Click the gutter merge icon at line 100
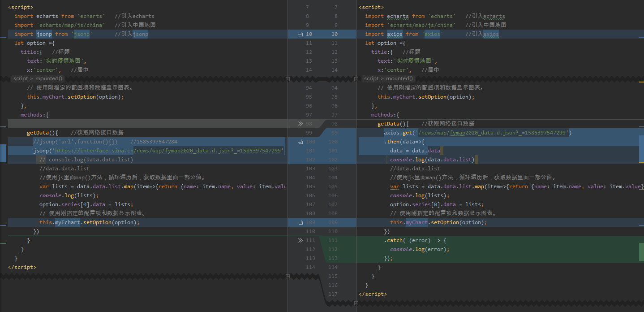Image resolution: width=644 pixels, height=312 pixels. click(x=301, y=142)
